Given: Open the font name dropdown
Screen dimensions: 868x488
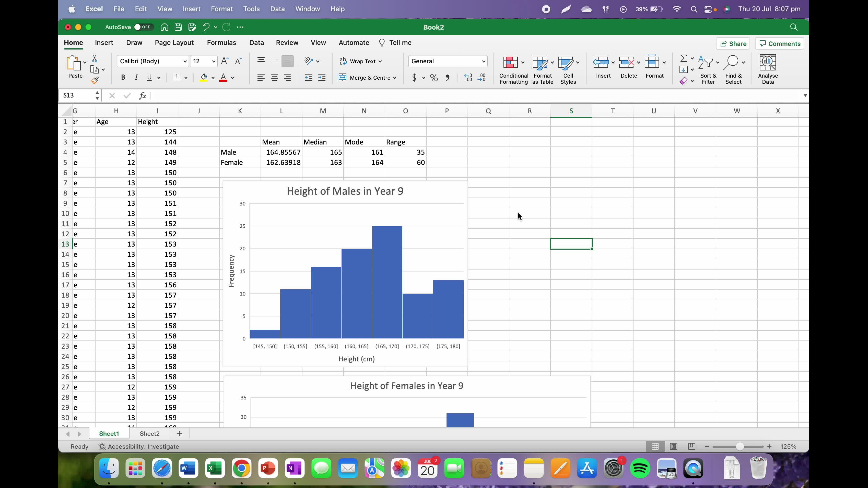Looking at the screenshot, I should pos(185,61).
